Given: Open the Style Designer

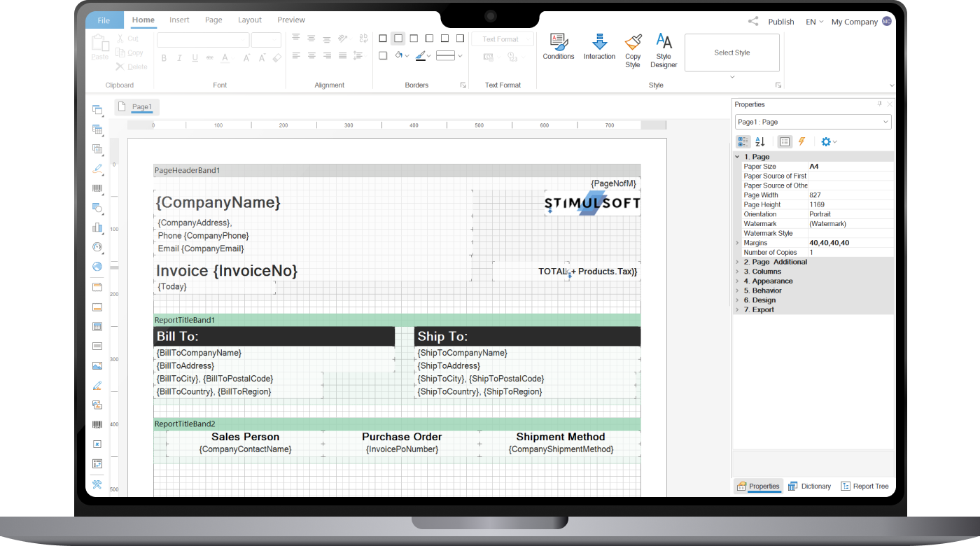Looking at the screenshot, I should (664, 50).
